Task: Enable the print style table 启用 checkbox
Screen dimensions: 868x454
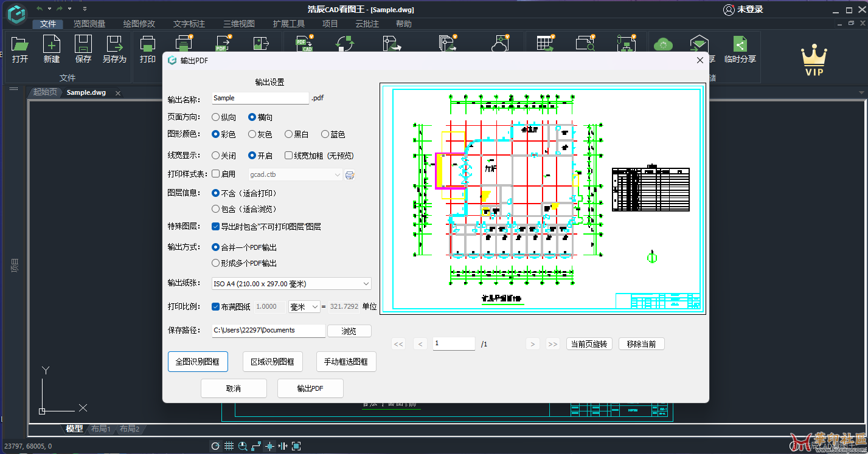Action: point(215,174)
